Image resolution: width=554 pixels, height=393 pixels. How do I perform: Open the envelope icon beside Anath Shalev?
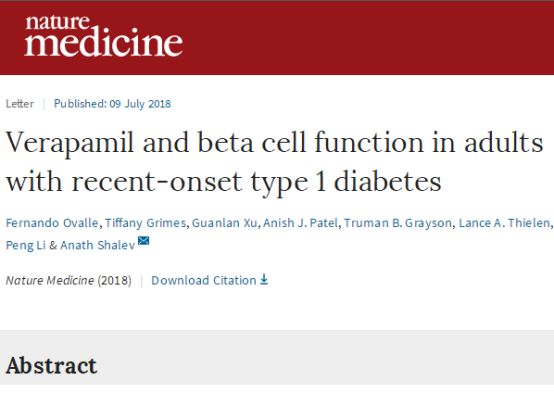(x=143, y=241)
